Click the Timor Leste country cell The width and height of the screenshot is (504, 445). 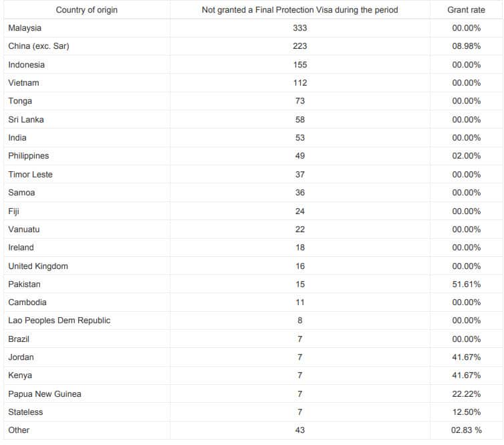30,175
